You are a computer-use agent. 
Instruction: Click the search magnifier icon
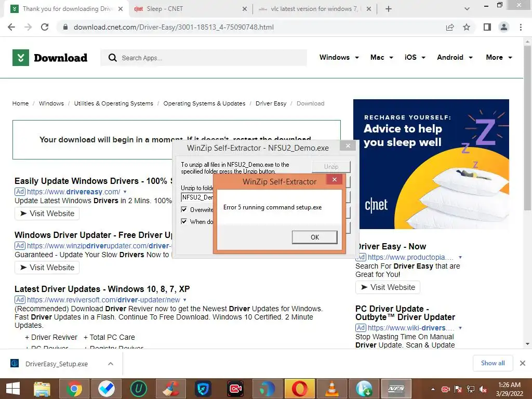113,58
